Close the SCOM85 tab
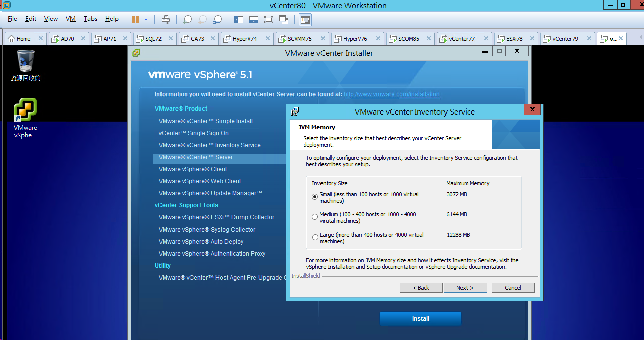 point(429,39)
